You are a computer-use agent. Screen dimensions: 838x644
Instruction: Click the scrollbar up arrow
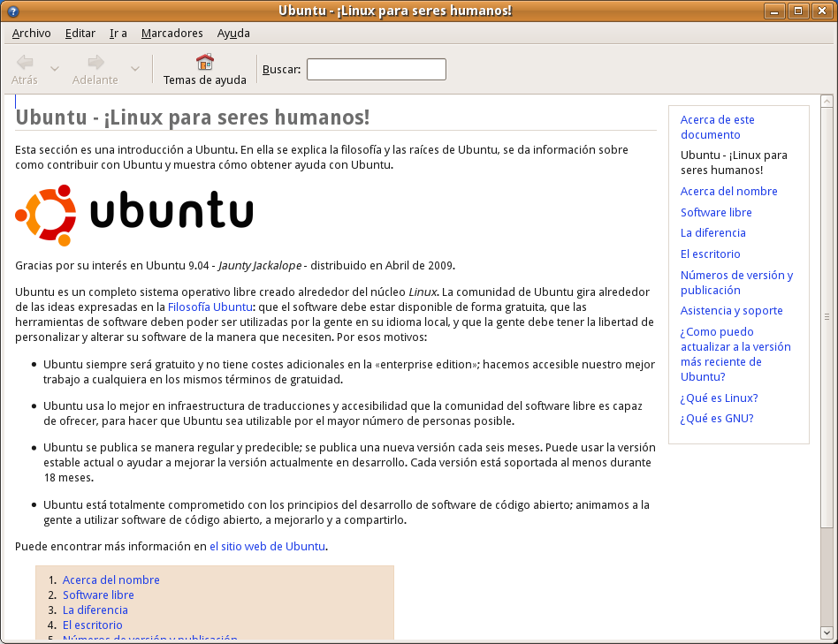point(827,101)
